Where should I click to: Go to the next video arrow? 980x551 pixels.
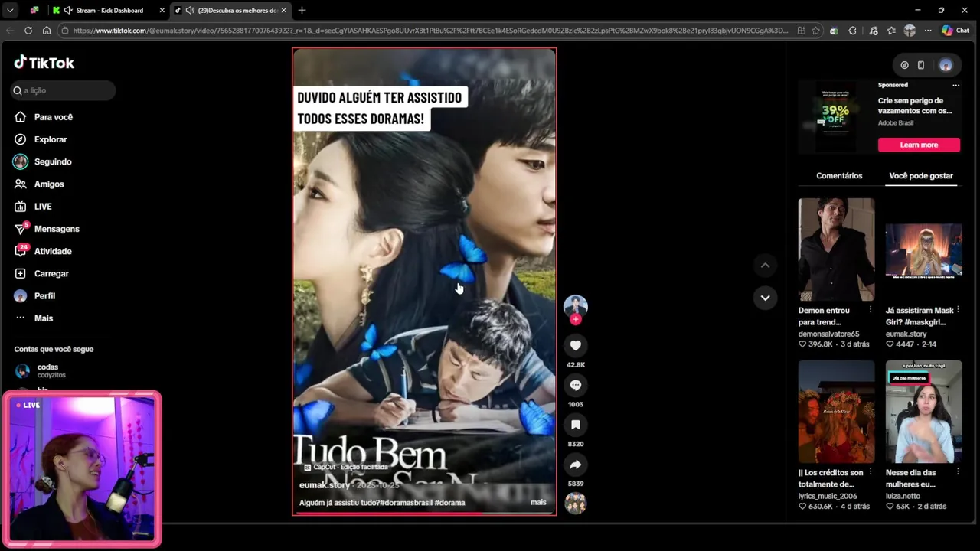(765, 298)
